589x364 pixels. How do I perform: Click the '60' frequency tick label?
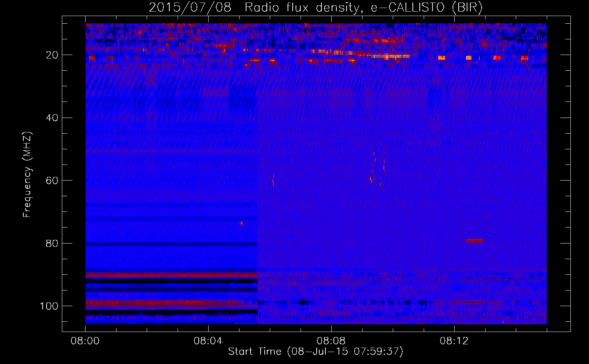(52, 181)
